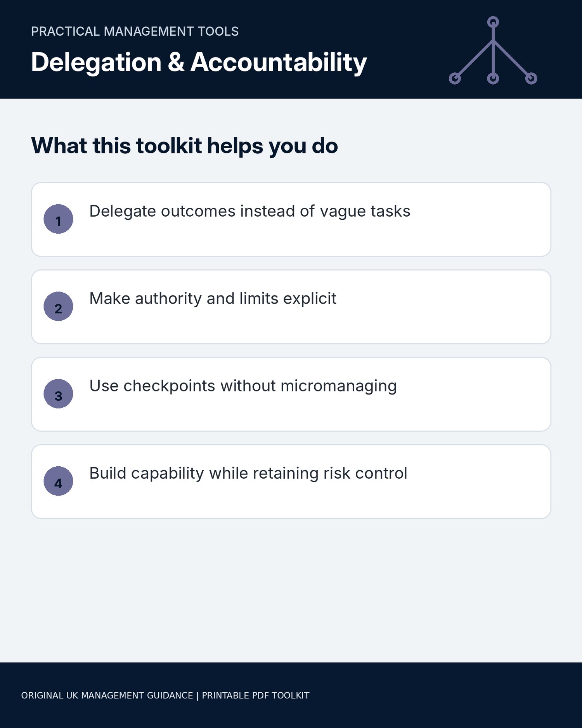Select the number 2 circle badge
582x728 pixels.
[x=58, y=306]
